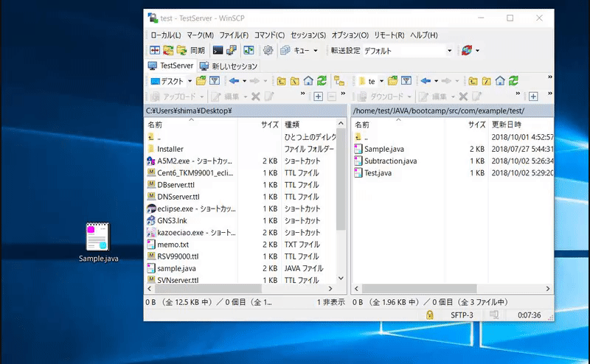This screenshot has height=364, width=590.
Task: Show hidden remote toolbar buttons via top-right chevron
Action: (x=550, y=77)
